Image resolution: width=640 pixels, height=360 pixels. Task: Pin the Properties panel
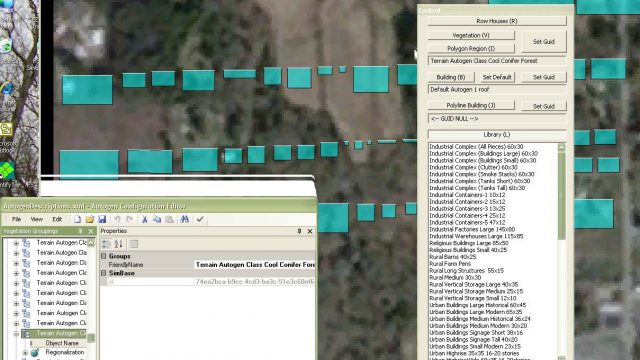coord(299,231)
